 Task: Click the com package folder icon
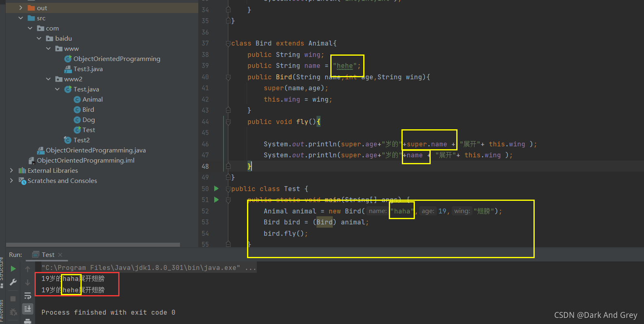coord(41,28)
